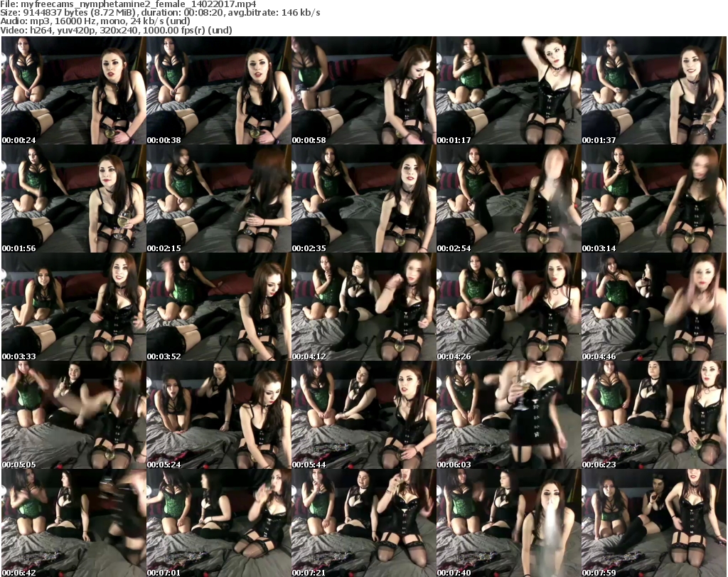Image resolution: width=728 pixels, height=577 pixels.
Task: Choose the frame stamped 00:05:05
Action: [x=73, y=415]
